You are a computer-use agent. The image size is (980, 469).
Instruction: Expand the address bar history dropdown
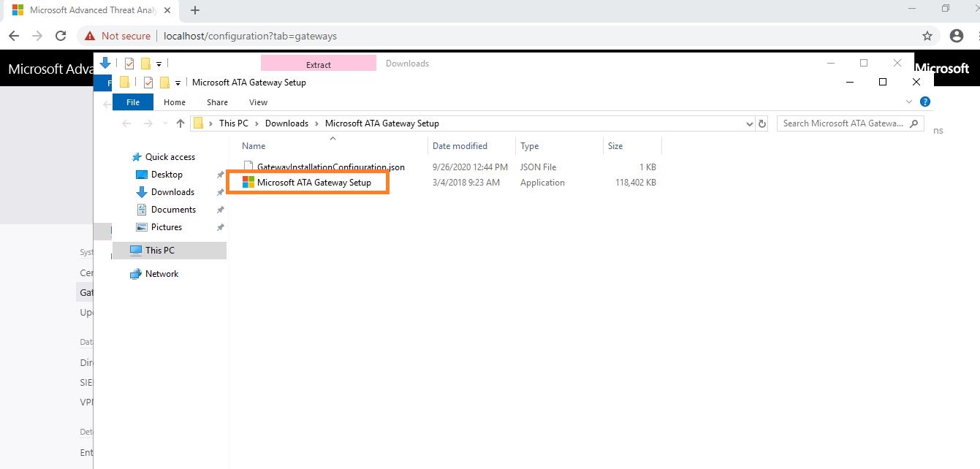(749, 124)
